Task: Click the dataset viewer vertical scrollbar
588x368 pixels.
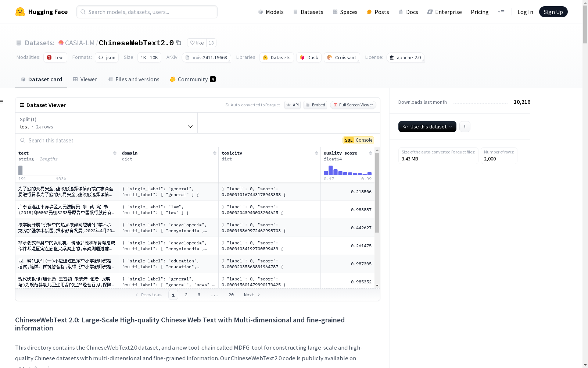Action: click(377, 192)
